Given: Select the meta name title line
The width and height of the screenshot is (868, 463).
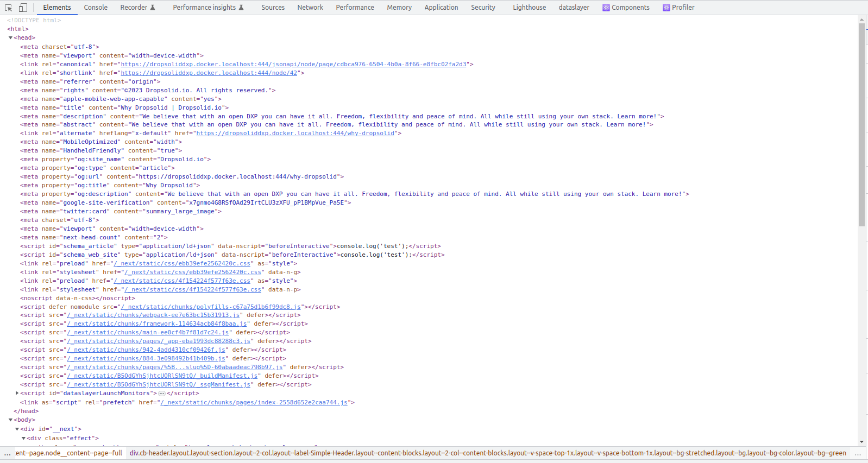Looking at the screenshot, I should 124,107.
